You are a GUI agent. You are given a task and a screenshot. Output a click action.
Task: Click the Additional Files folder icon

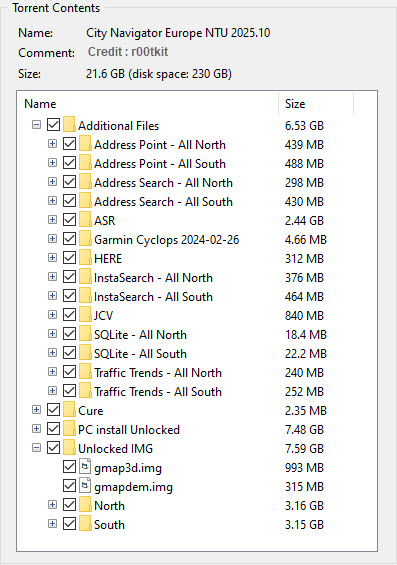pyautogui.click(x=69, y=125)
